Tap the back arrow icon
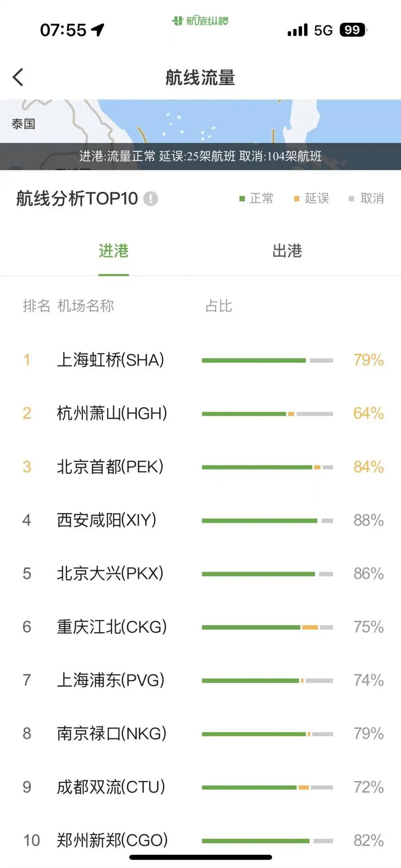Image resolution: width=401 pixels, height=868 pixels. point(18,77)
